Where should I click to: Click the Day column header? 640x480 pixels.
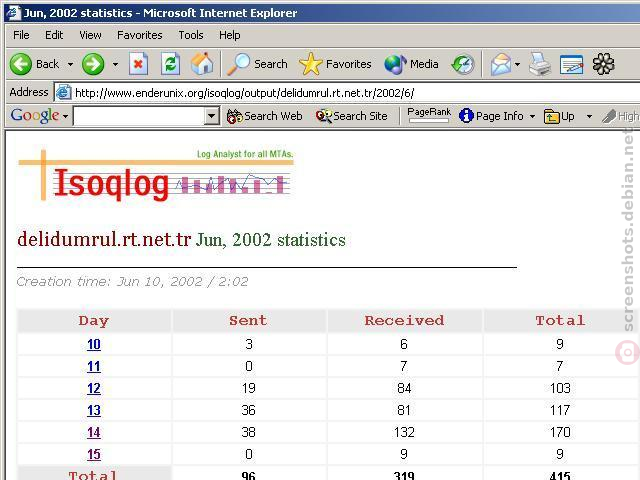pos(94,321)
